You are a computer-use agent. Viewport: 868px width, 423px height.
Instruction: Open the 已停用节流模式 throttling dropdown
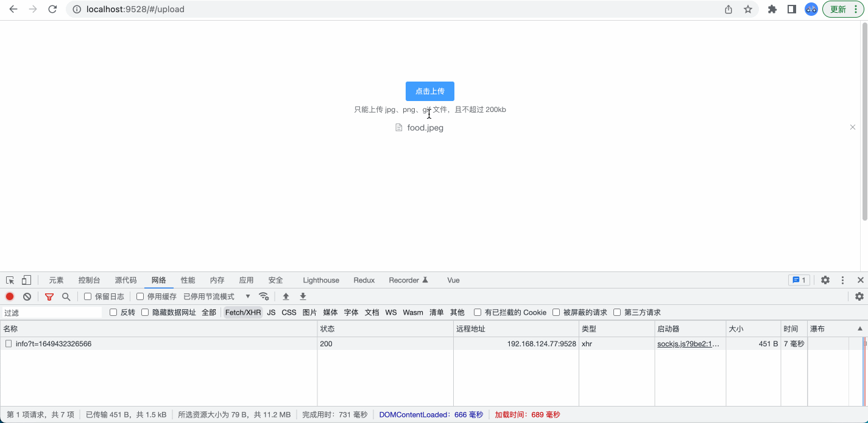click(x=217, y=296)
